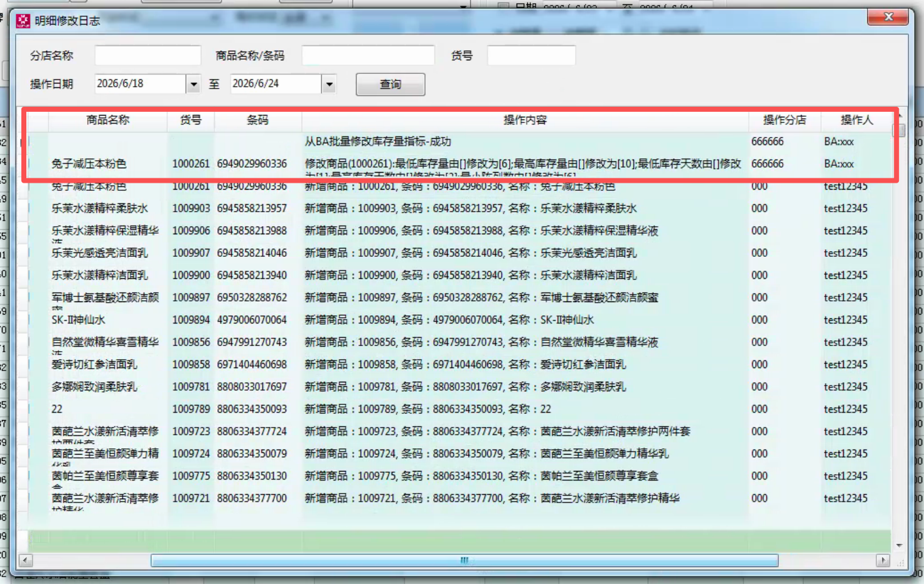Click the horizontal scrollbar thumb

coord(465,560)
